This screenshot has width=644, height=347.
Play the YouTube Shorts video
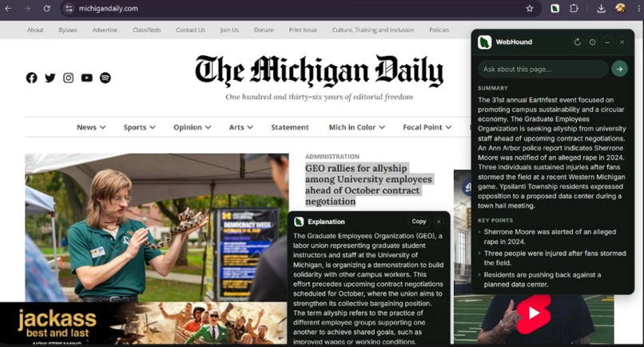(x=534, y=313)
